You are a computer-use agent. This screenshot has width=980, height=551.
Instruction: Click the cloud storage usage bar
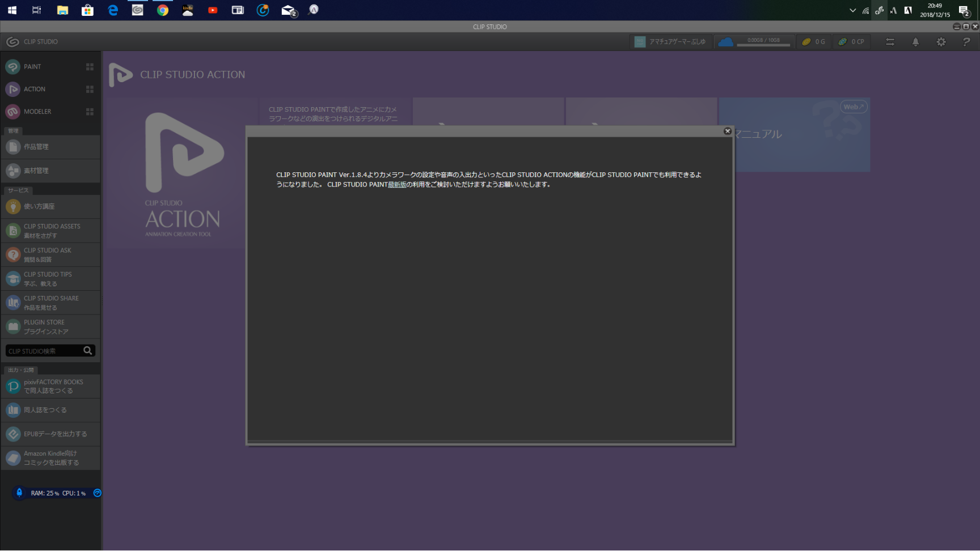(x=763, y=44)
